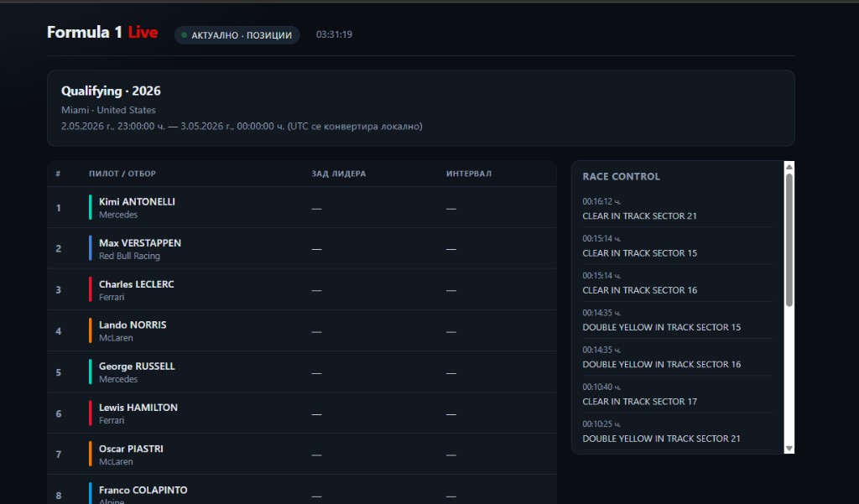This screenshot has height=504, width=859.
Task: Select the Lewis HAMILTON row
Action: point(302,413)
